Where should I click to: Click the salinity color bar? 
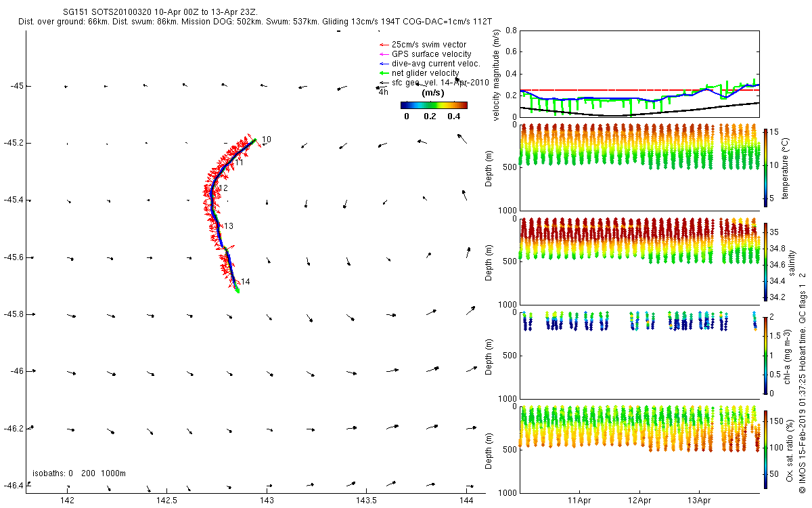coord(765,262)
